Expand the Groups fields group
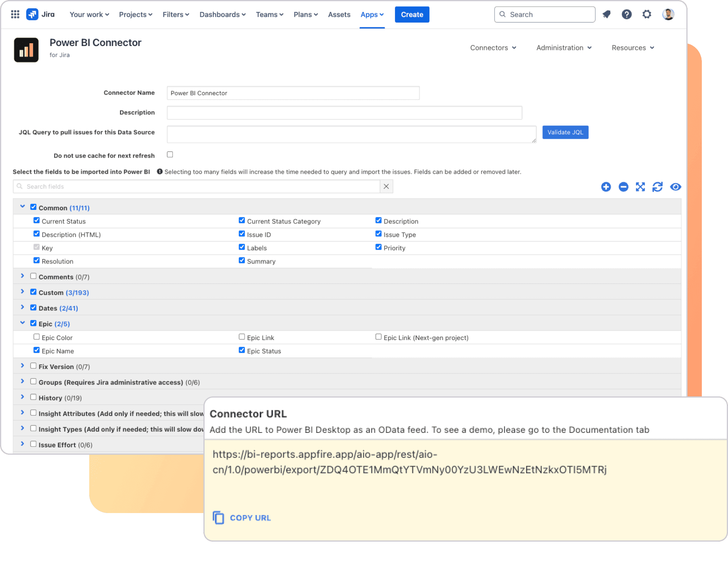728x569 pixels. pos(23,381)
